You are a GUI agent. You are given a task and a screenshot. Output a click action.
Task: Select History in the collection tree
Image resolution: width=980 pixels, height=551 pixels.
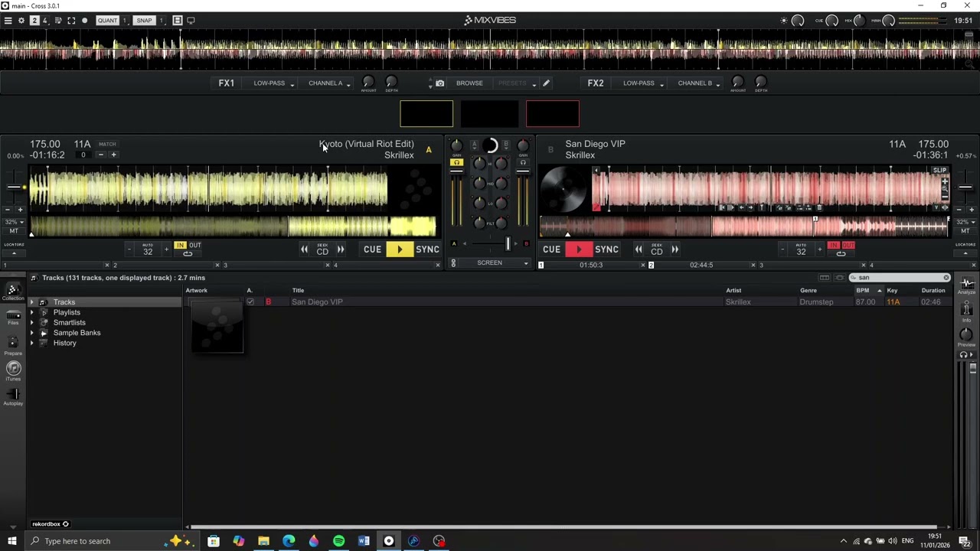(x=64, y=343)
